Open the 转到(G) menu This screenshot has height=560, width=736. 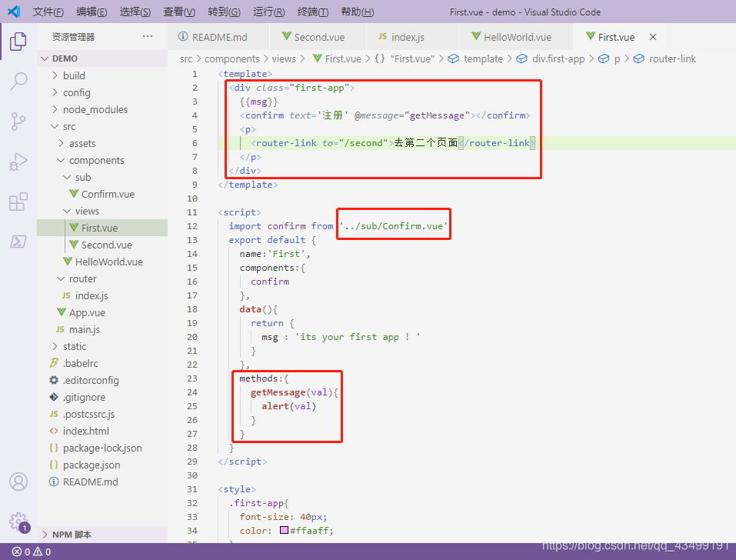(225, 12)
